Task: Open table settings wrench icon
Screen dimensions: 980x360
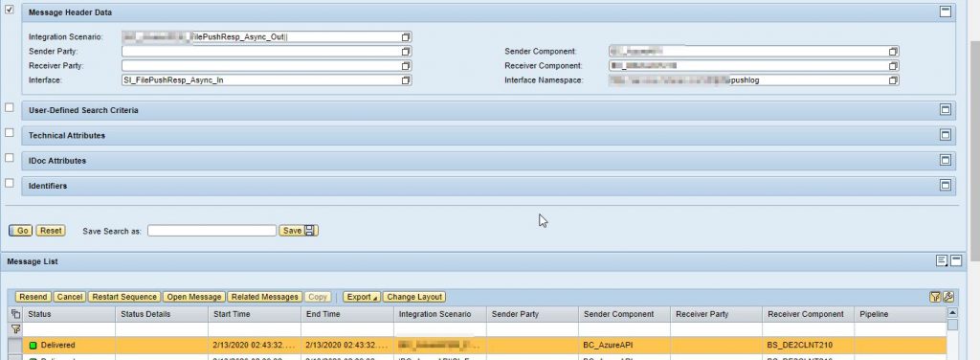Action: (x=947, y=297)
